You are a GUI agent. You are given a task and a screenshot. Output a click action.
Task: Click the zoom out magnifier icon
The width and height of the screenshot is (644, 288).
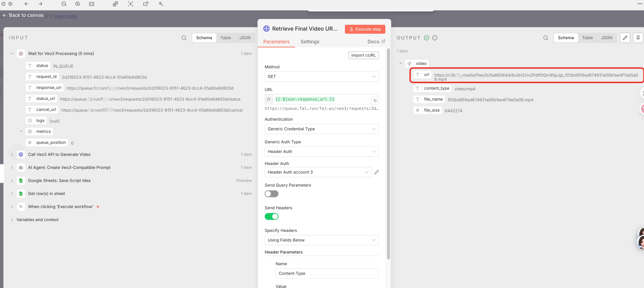coord(64,4)
